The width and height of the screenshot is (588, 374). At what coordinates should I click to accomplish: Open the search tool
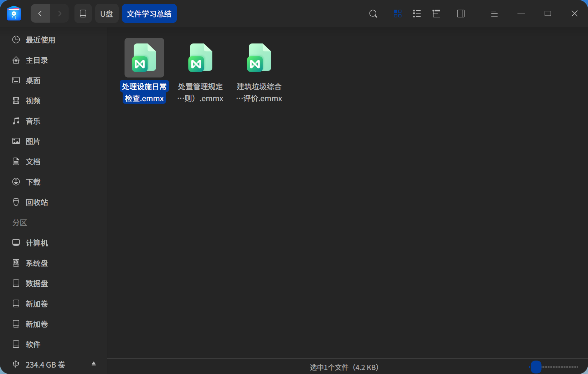pyautogui.click(x=373, y=14)
